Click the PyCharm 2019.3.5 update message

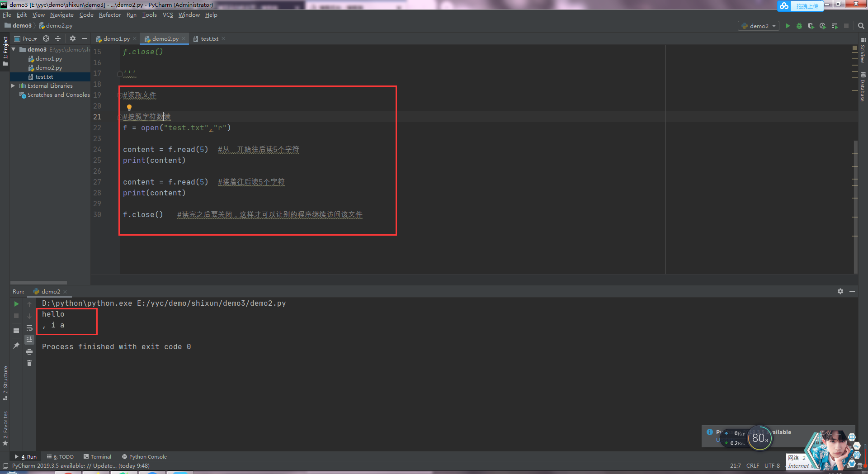(81, 466)
